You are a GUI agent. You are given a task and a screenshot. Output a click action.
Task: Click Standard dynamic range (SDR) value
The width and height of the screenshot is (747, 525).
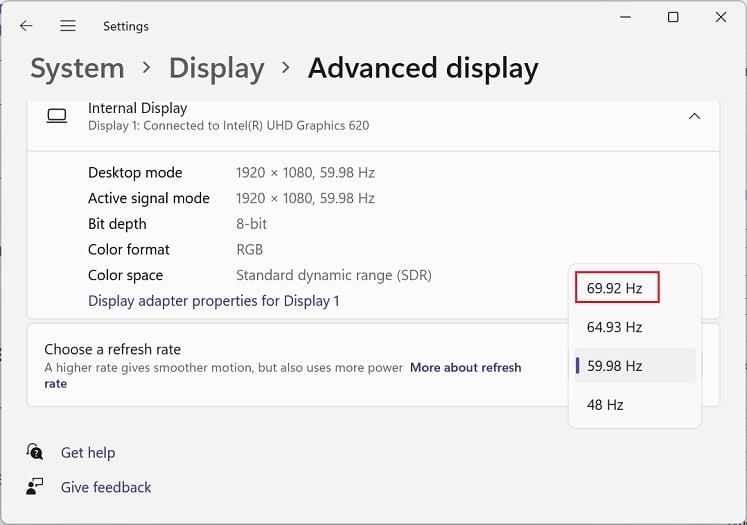click(334, 275)
